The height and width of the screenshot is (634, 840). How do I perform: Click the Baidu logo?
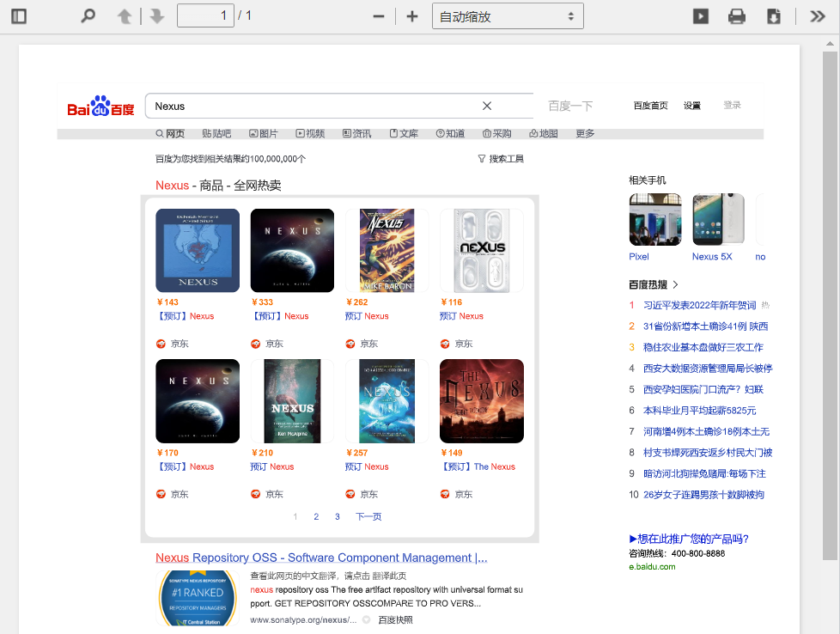pyautogui.click(x=100, y=107)
